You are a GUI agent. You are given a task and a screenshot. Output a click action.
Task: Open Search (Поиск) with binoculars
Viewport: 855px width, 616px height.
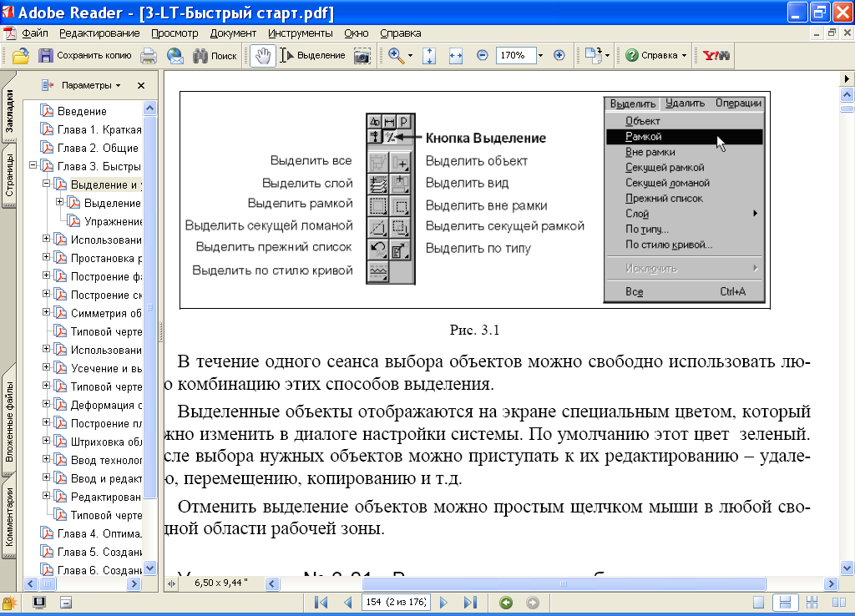coord(215,56)
